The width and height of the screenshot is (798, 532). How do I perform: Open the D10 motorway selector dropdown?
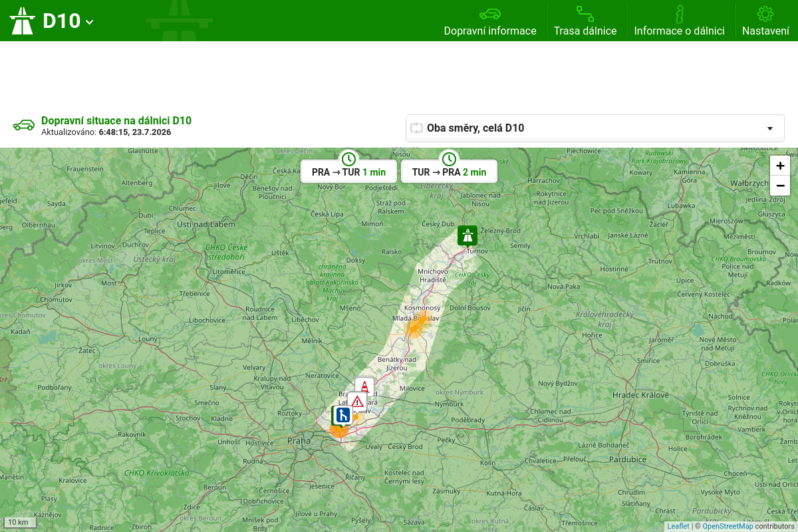pos(68,21)
